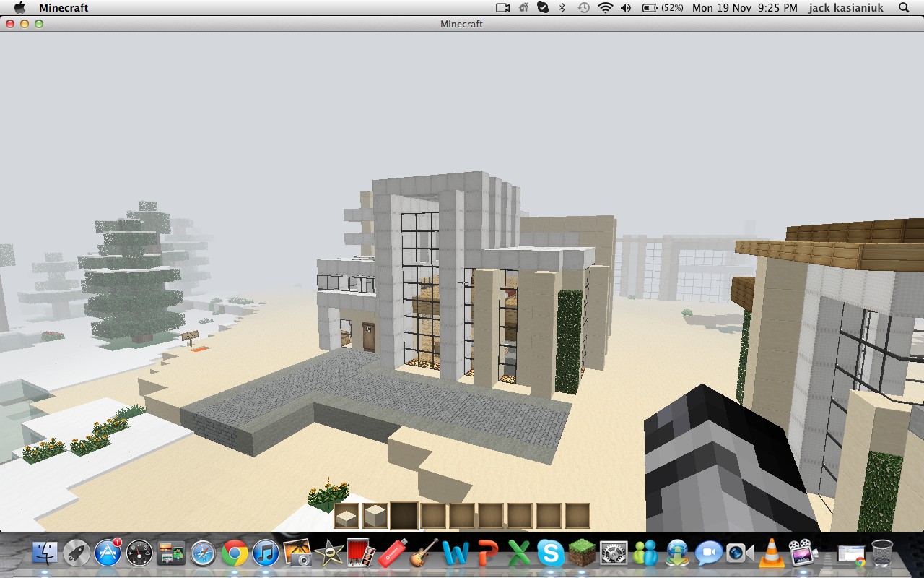Open App Store to see pending update
This screenshot has width=924, height=578.
point(109,553)
